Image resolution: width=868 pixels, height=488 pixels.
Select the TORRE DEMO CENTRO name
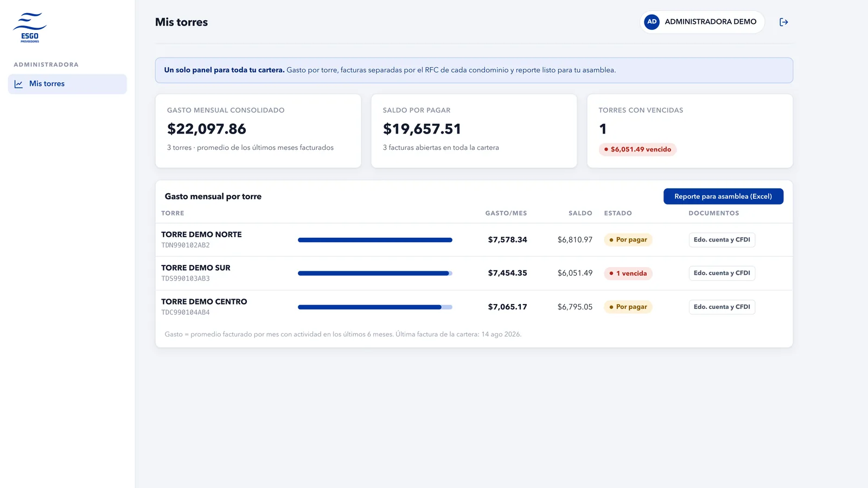(204, 302)
